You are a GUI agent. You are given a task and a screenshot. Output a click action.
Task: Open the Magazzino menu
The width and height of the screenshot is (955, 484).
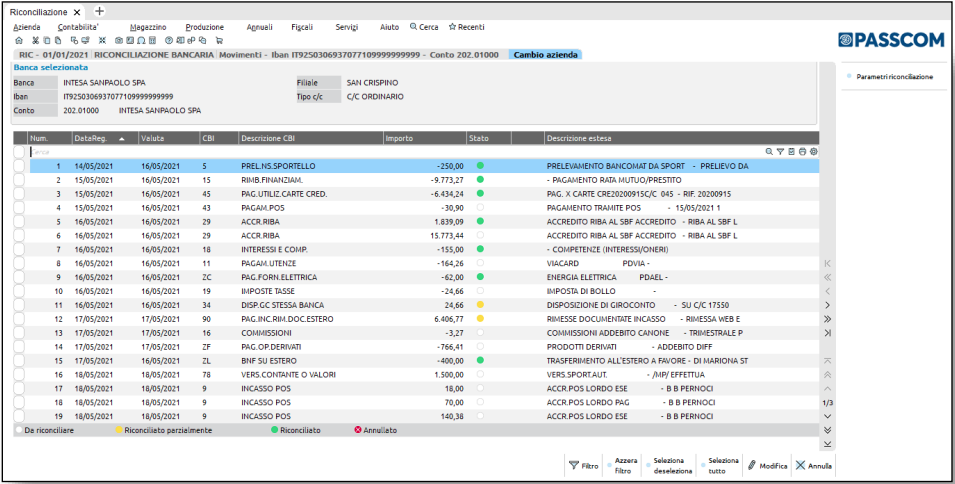148,27
